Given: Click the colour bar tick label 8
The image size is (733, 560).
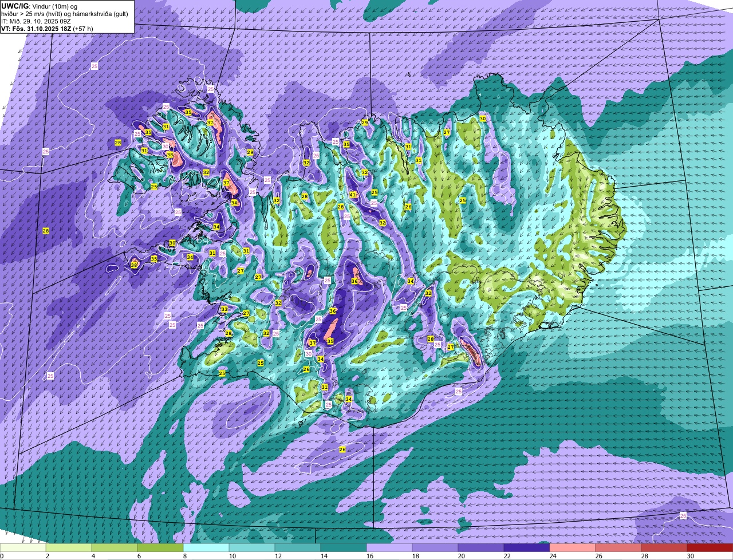Looking at the screenshot, I should (185, 556).
